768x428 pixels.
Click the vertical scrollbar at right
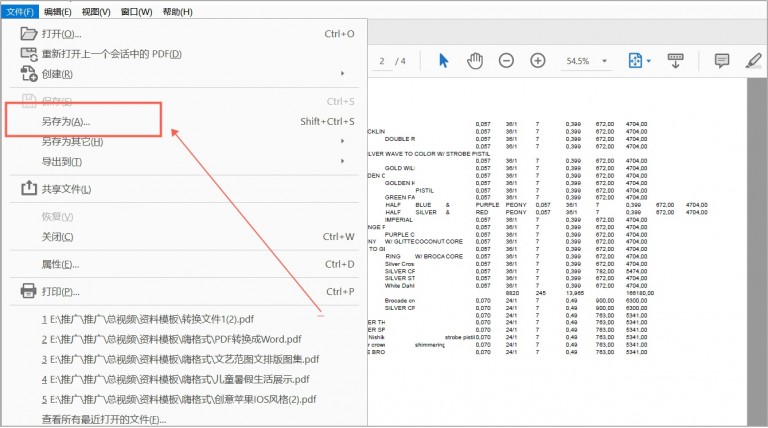point(757,252)
